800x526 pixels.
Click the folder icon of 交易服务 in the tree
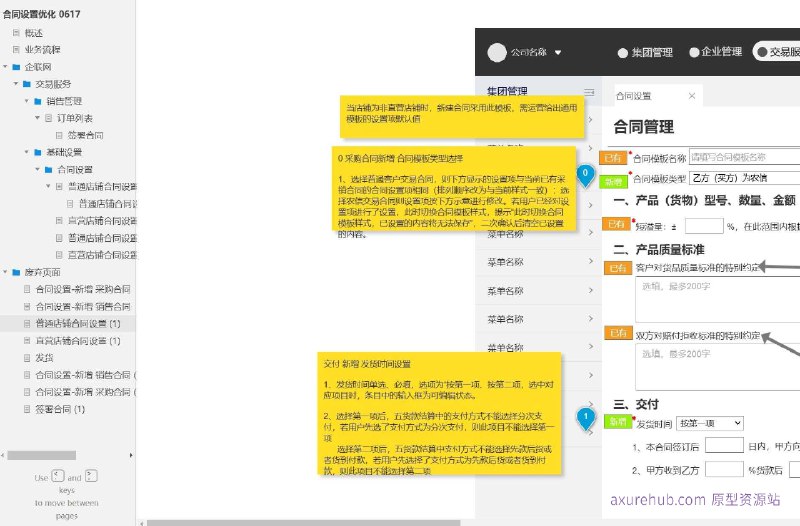pyautogui.click(x=27, y=84)
